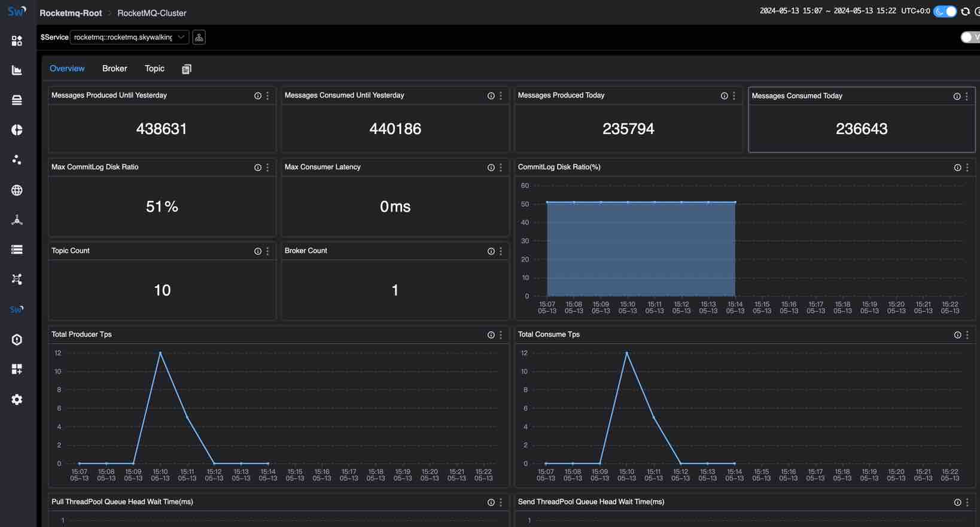This screenshot has height=527, width=980.
Task: Show info for Max Consumer Latency widget
Action: pos(491,167)
